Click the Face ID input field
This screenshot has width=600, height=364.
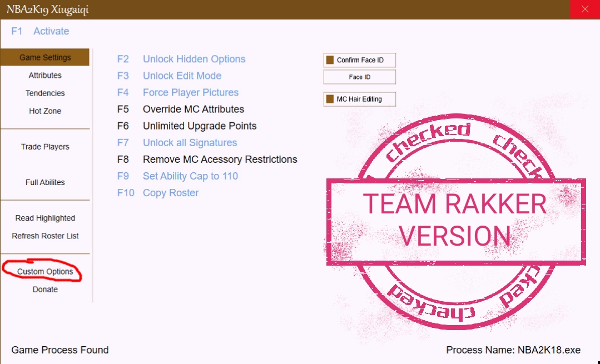tap(359, 77)
